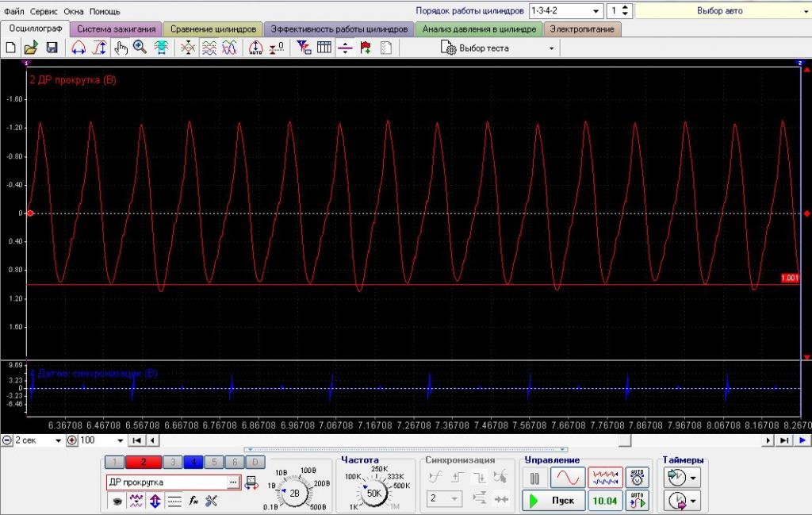
Task: Open cylinder firing order dropdown 1-3-4-2
Action: [x=596, y=11]
